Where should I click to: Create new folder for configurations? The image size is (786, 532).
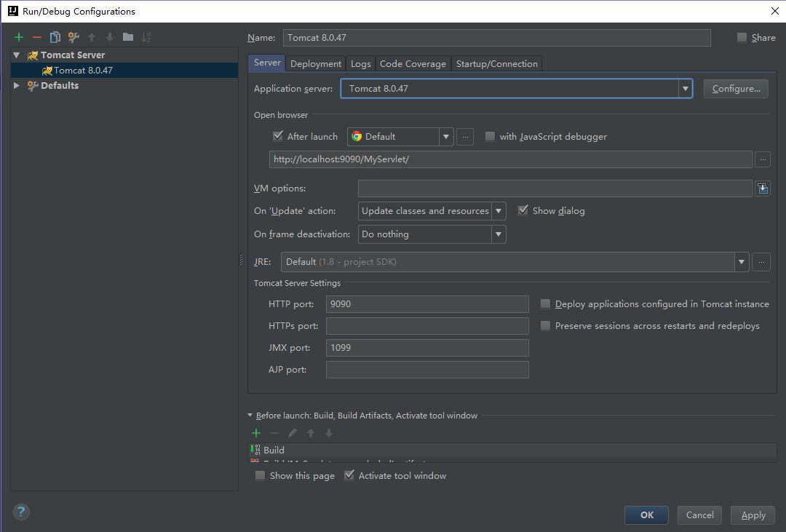pyautogui.click(x=128, y=37)
